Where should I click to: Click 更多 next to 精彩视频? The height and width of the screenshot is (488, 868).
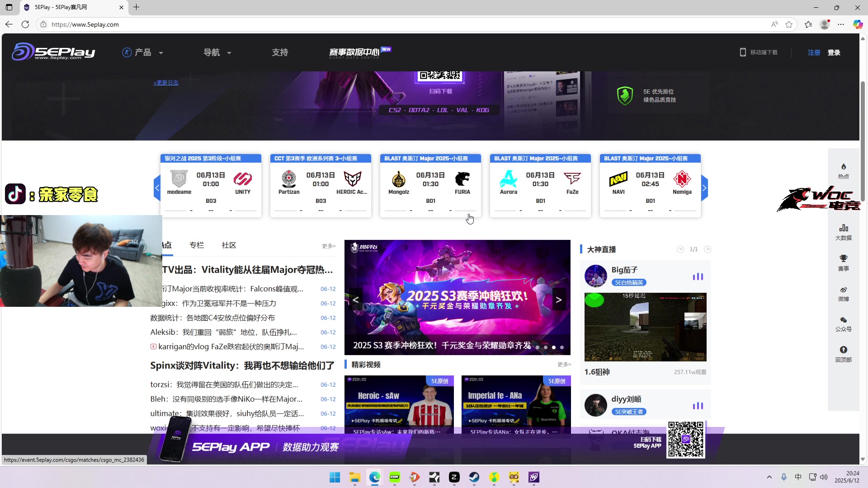564,364
